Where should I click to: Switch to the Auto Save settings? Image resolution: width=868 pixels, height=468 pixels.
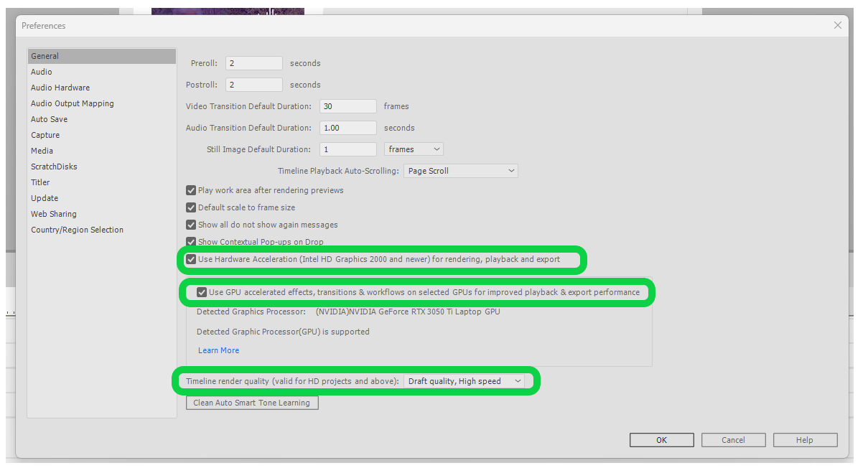[49, 119]
